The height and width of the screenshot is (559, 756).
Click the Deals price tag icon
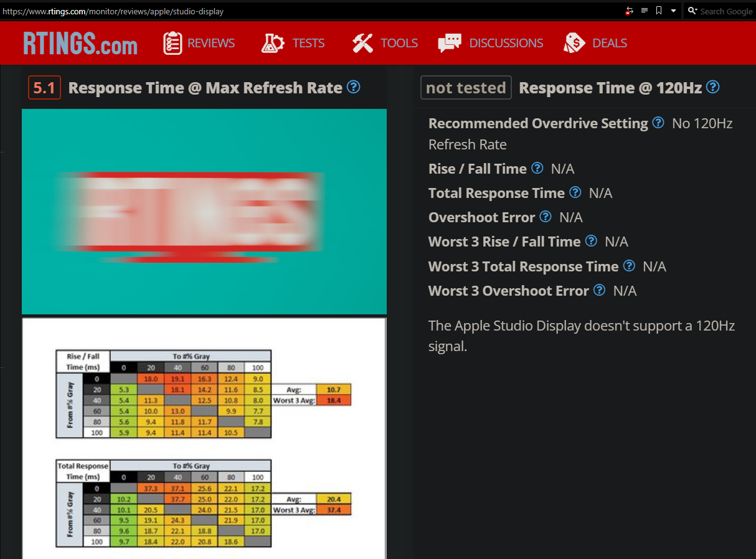click(x=574, y=43)
